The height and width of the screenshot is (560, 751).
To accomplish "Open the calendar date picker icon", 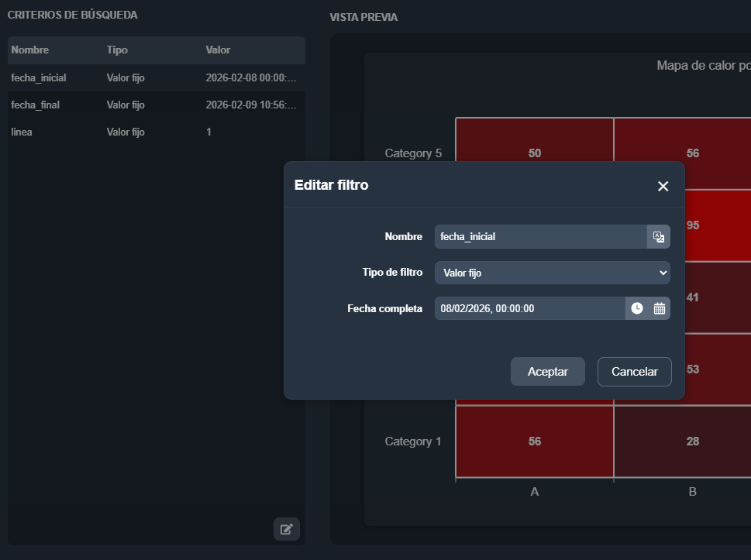I will tap(659, 308).
